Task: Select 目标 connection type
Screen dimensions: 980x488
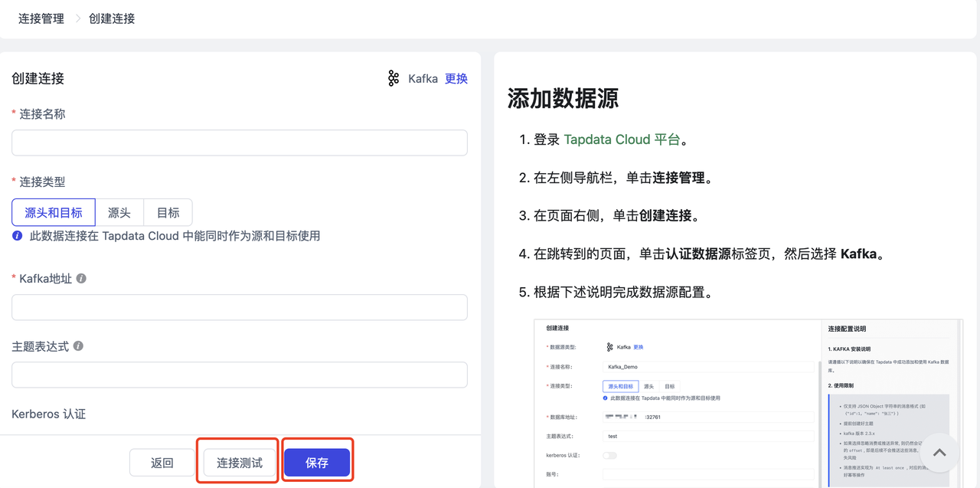Action: (x=168, y=212)
